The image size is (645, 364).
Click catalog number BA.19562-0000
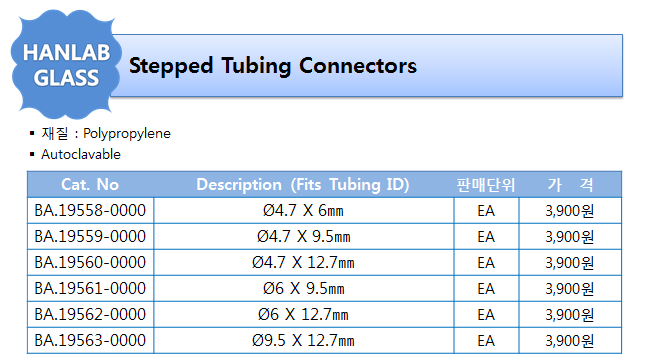90,315
